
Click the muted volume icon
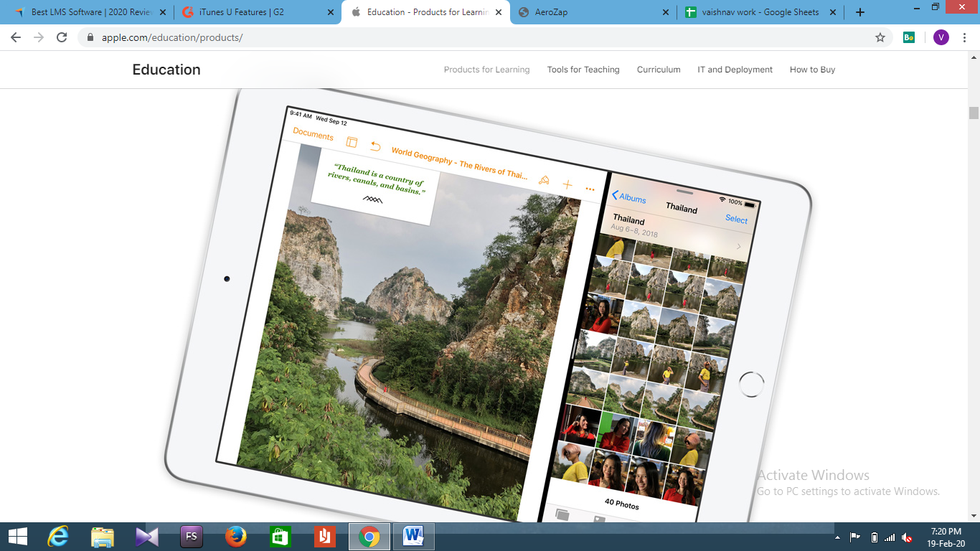click(x=908, y=537)
